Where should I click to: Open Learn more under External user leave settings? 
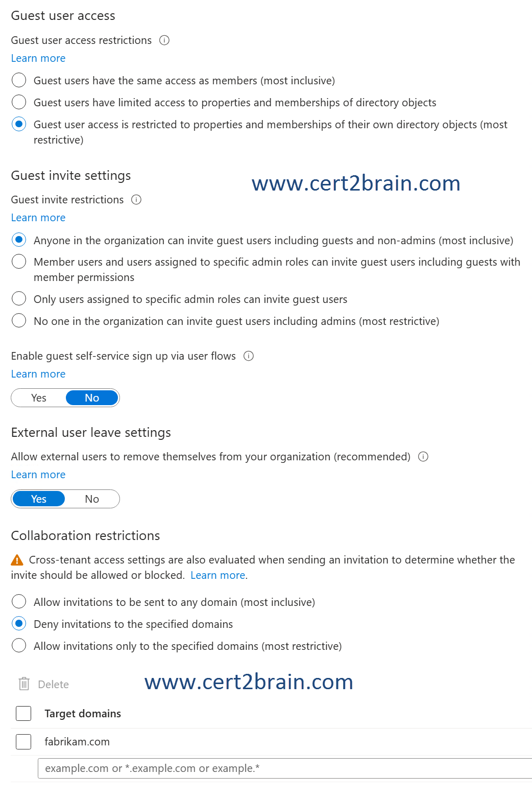click(x=38, y=475)
